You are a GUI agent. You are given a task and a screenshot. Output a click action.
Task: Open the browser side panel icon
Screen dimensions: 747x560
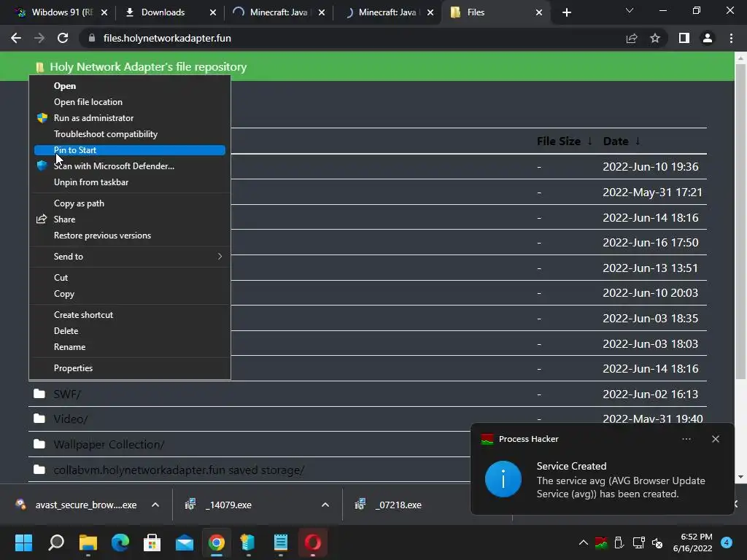click(x=684, y=38)
